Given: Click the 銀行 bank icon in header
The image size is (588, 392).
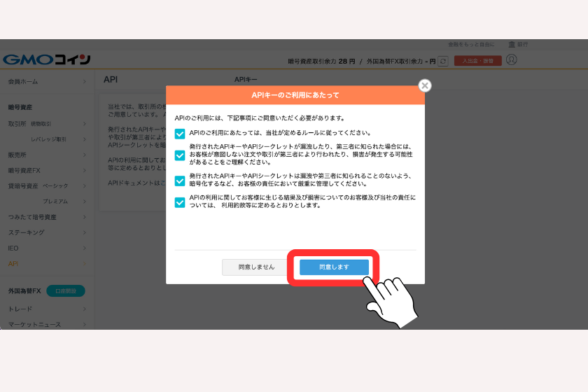Looking at the screenshot, I should [x=512, y=44].
